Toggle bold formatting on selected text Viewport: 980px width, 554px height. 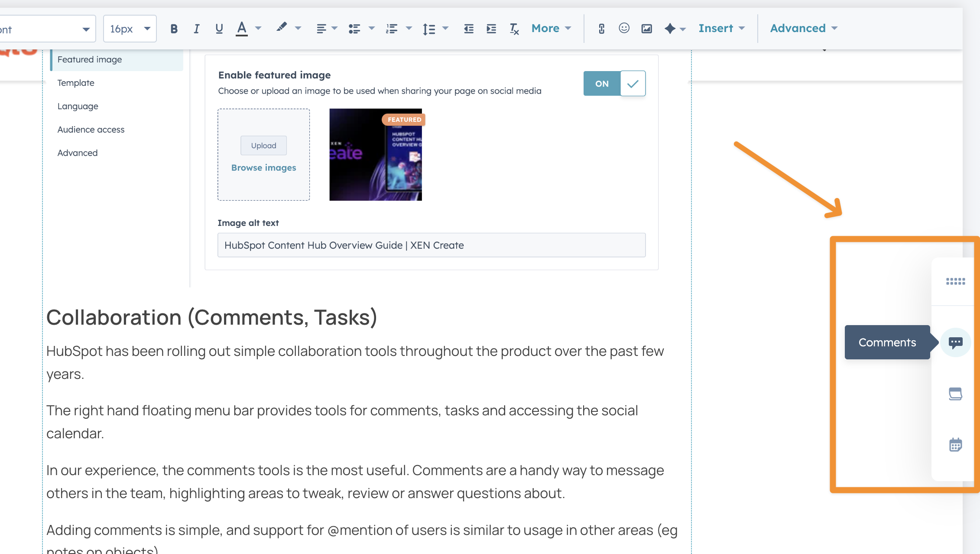click(174, 28)
